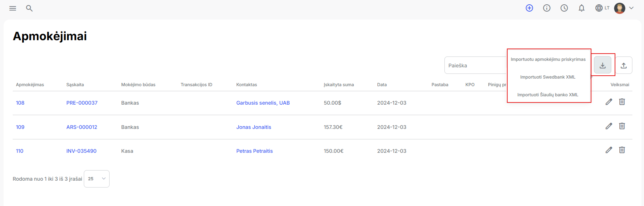Select Importuoti Swedbank XML

pos(548,77)
